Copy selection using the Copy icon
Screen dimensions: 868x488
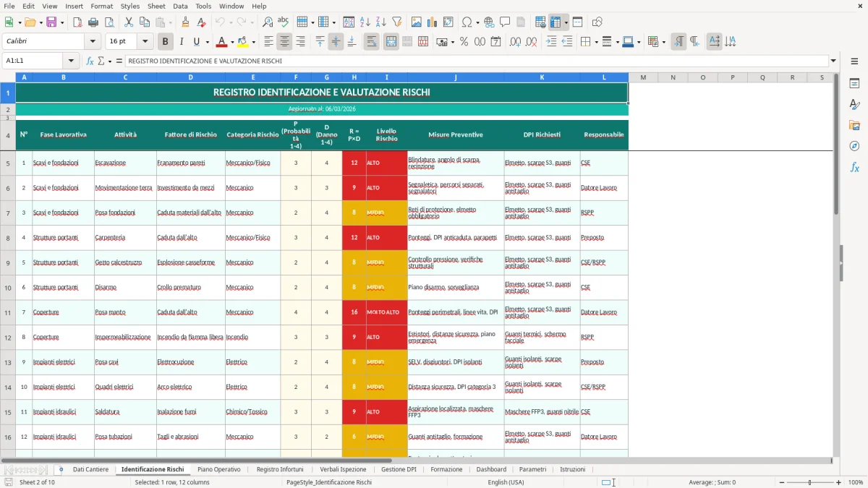click(144, 22)
